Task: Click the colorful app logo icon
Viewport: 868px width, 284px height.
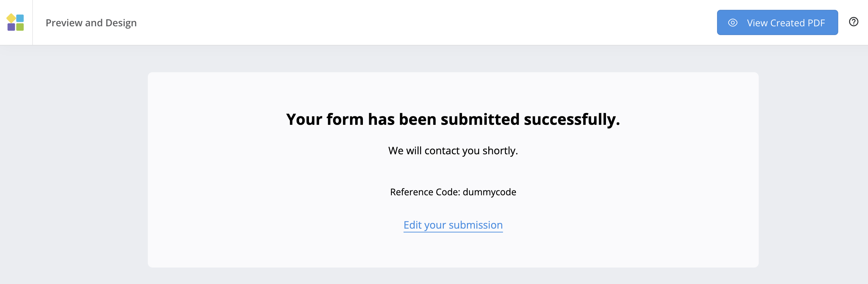Action: 15,22
